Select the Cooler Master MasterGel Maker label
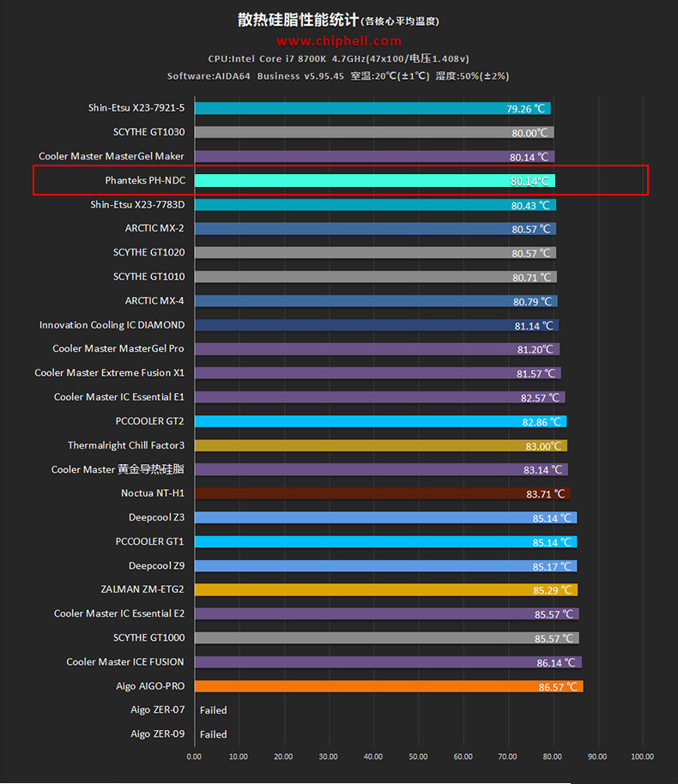The width and height of the screenshot is (678, 784). (x=112, y=156)
